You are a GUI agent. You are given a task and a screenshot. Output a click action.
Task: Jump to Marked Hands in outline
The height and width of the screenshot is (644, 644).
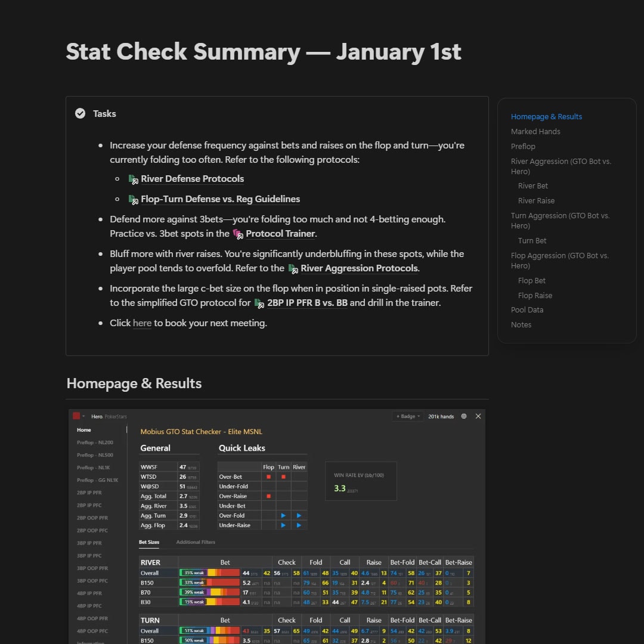[x=535, y=131]
